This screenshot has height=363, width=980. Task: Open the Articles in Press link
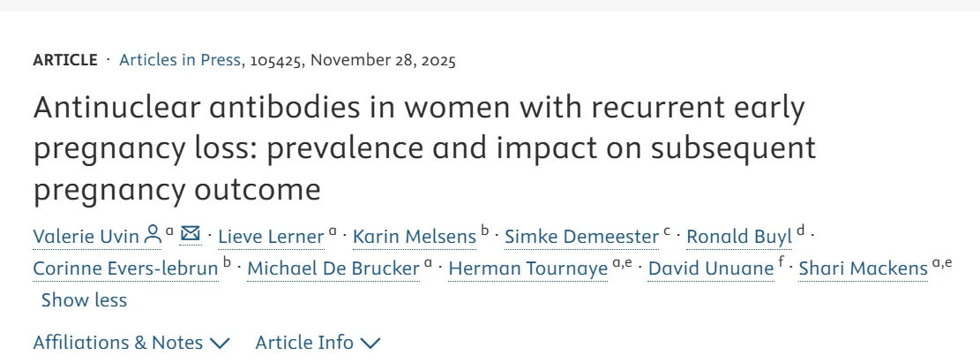point(179,60)
